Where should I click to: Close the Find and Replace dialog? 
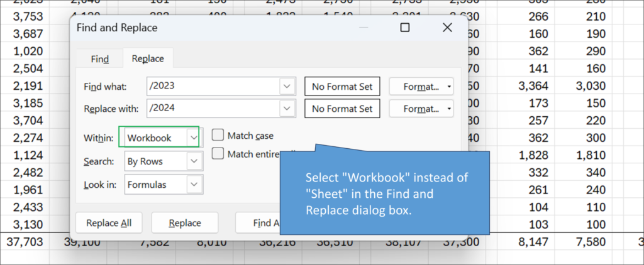(447, 28)
